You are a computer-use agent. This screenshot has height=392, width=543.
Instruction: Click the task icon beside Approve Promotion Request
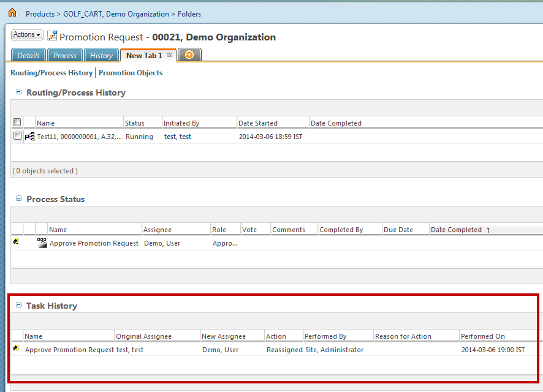(42, 243)
